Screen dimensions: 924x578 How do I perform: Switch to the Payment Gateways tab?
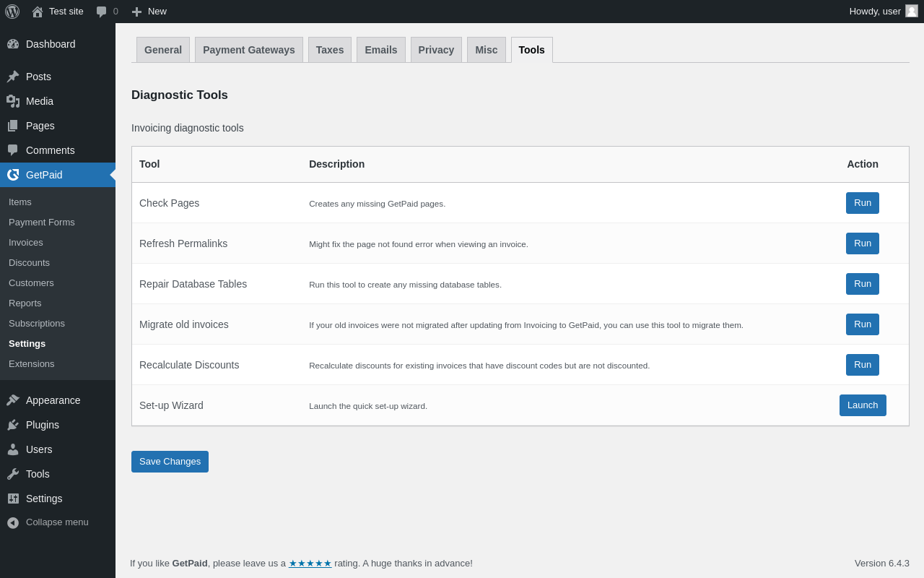248,50
